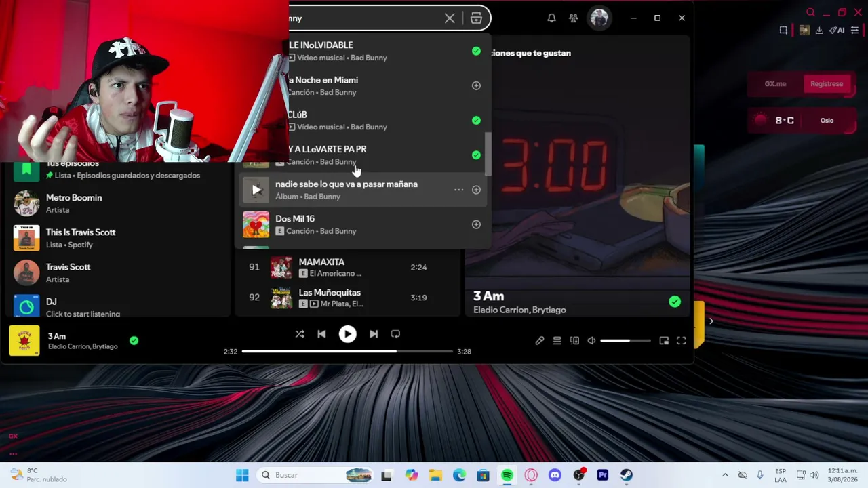Open Spotify notifications bell
The width and height of the screenshot is (868, 488).
click(x=551, y=18)
